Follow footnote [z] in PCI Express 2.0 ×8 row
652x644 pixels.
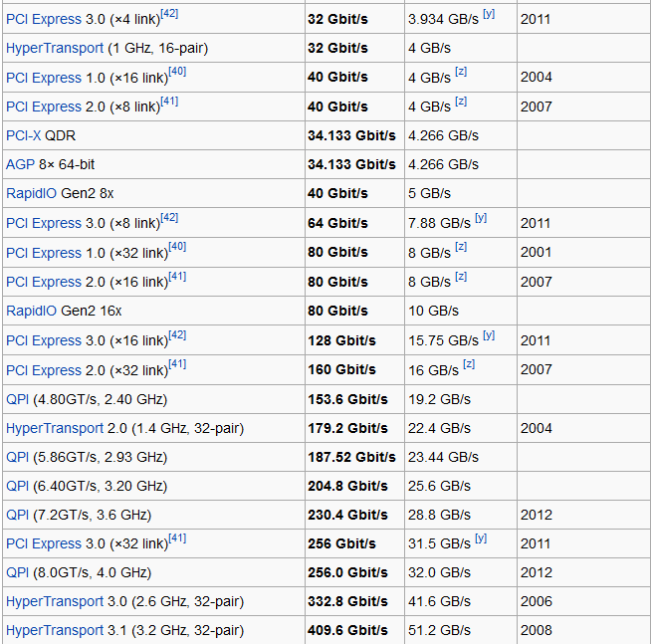pyautogui.click(x=461, y=101)
